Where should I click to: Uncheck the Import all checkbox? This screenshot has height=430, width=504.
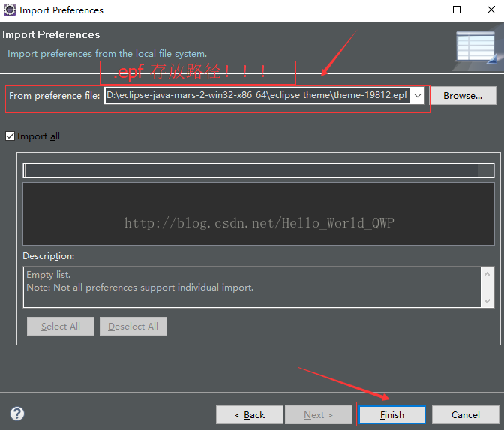point(10,136)
